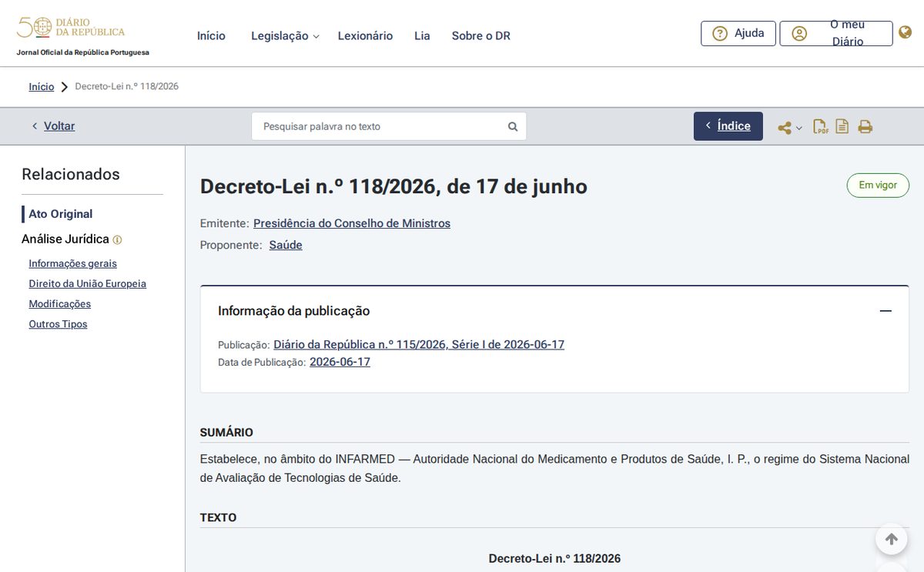Image resolution: width=924 pixels, height=572 pixels.
Task: Open O meu Diário account button
Action: (835, 33)
